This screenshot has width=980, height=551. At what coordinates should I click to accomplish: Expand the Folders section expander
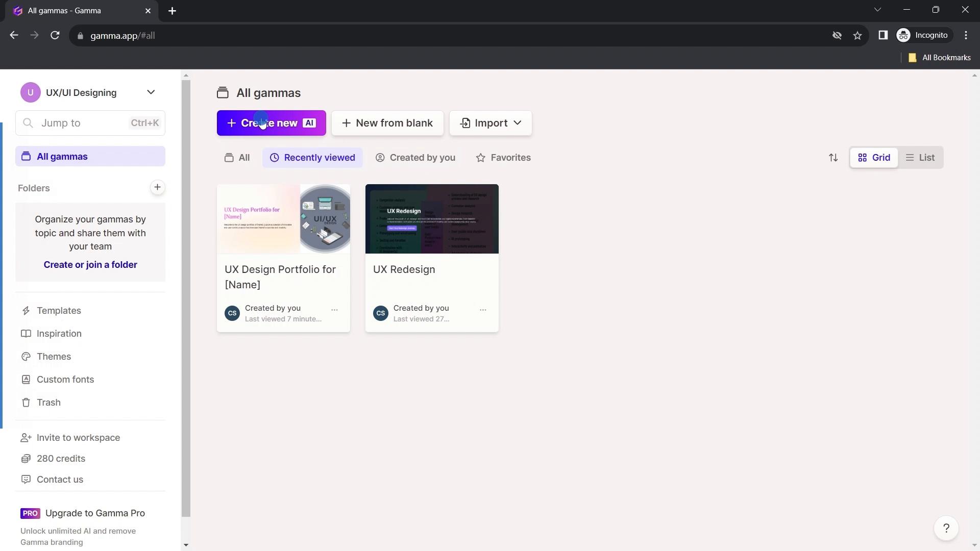click(x=34, y=188)
